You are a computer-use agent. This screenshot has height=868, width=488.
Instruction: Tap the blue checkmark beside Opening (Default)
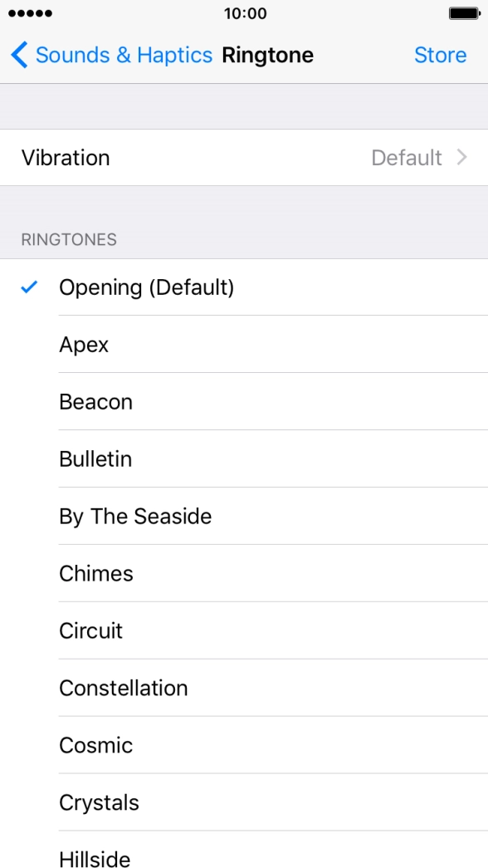pos(29,287)
